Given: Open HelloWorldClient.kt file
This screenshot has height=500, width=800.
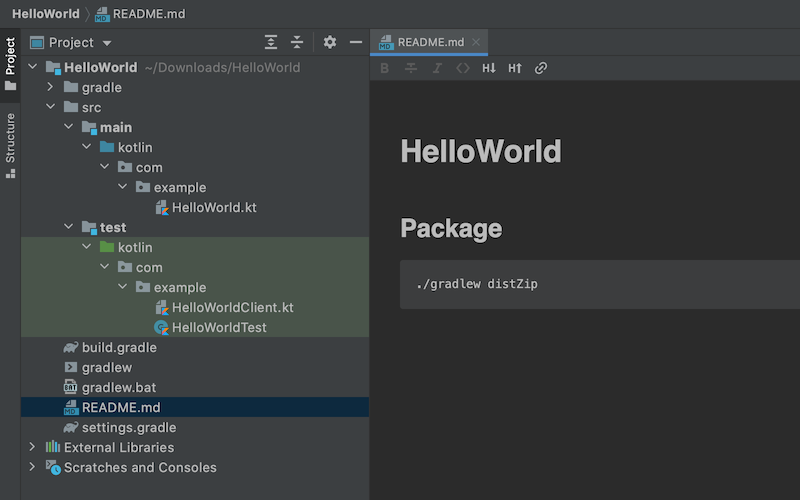Looking at the screenshot, I should (x=232, y=307).
